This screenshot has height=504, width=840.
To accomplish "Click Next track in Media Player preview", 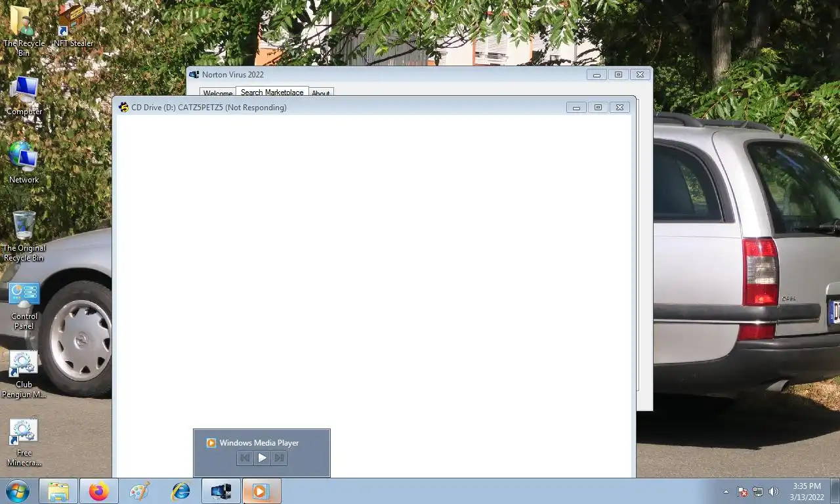I will coord(279,458).
